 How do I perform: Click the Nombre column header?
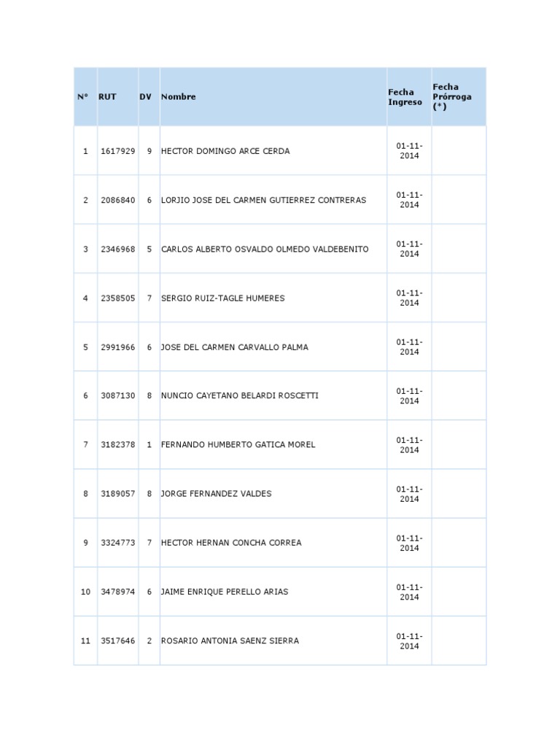(x=179, y=97)
